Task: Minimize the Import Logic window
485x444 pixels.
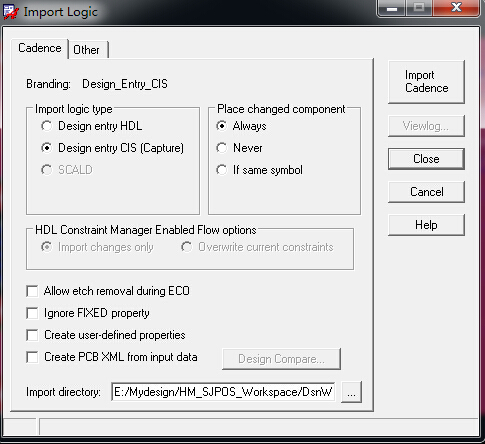Action: [x=392, y=8]
